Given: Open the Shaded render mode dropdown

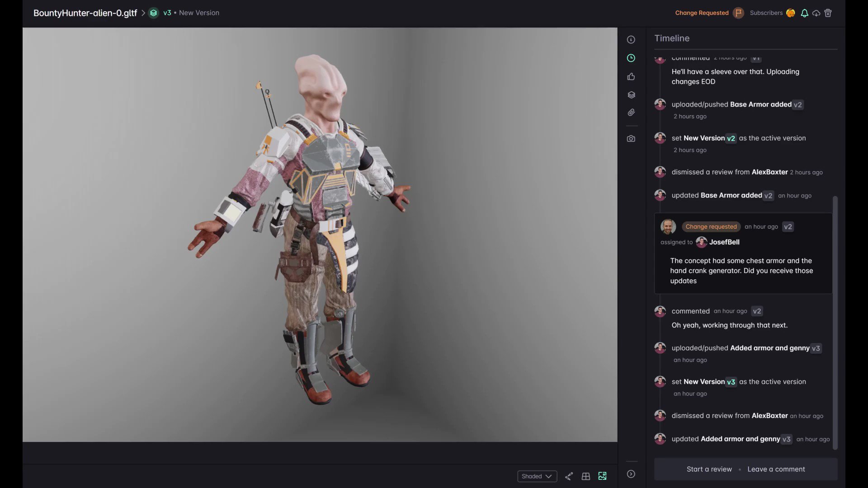Looking at the screenshot, I should pos(537,476).
